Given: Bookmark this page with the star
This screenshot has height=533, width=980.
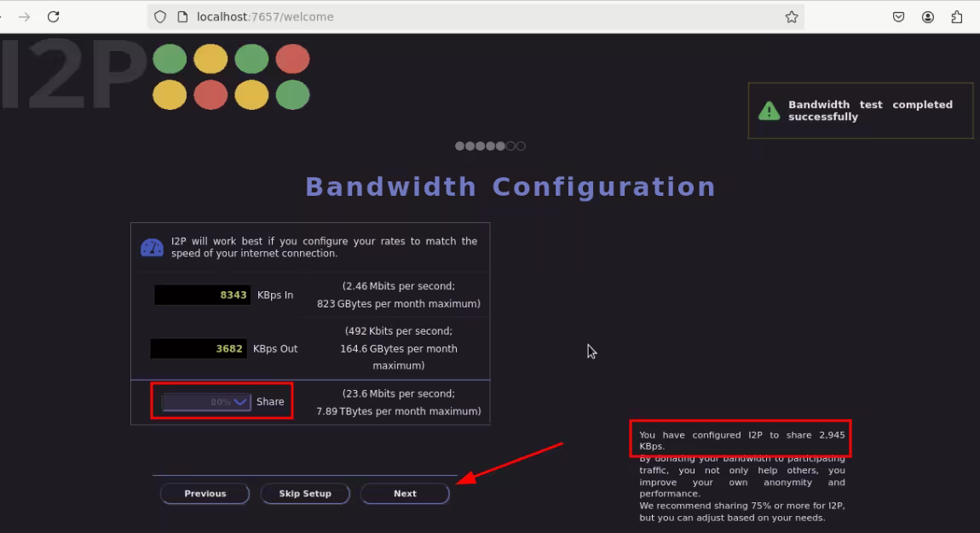Looking at the screenshot, I should 791,17.
